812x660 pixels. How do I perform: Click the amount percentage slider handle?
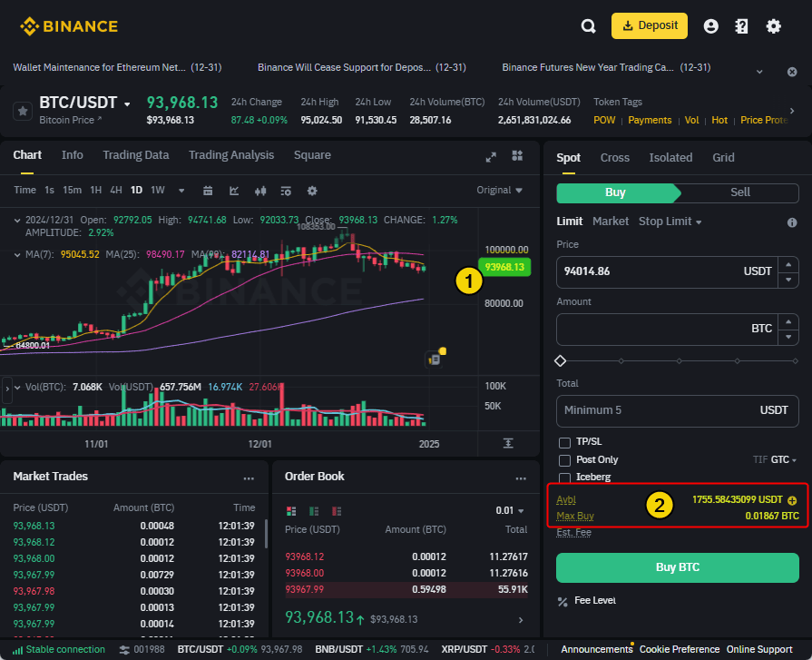[x=561, y=361]
